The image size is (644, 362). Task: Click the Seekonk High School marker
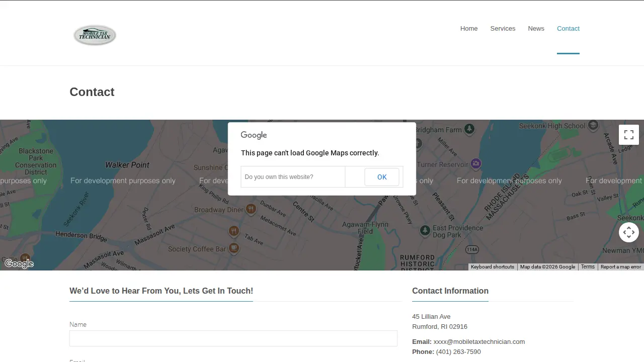click(x=593, y=125)
